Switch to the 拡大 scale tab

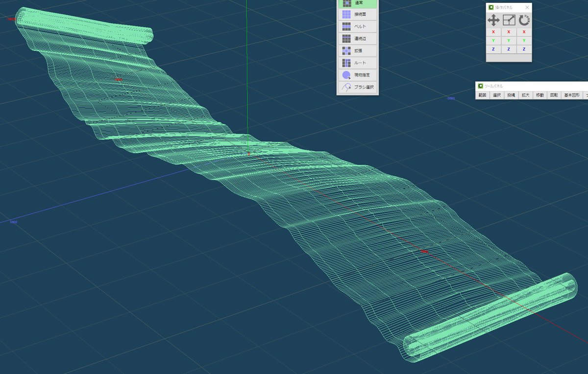(525, 95)
